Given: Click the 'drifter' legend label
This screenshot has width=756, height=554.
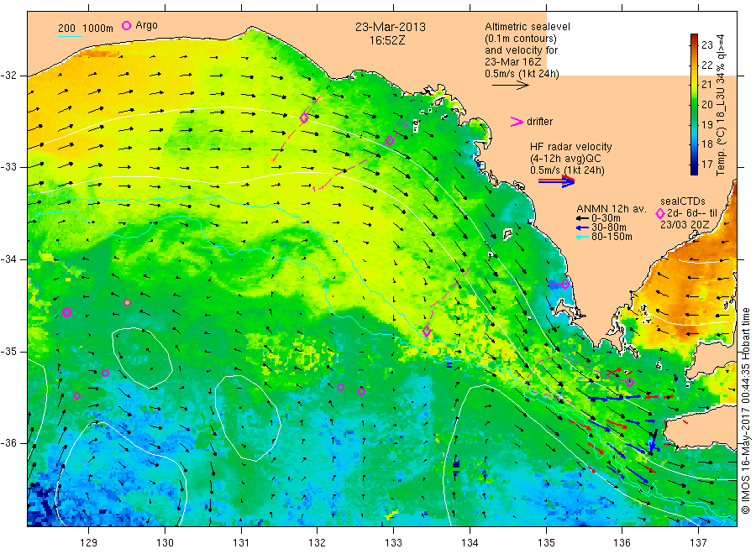Looking at the screenshot, I should [539, 122].
